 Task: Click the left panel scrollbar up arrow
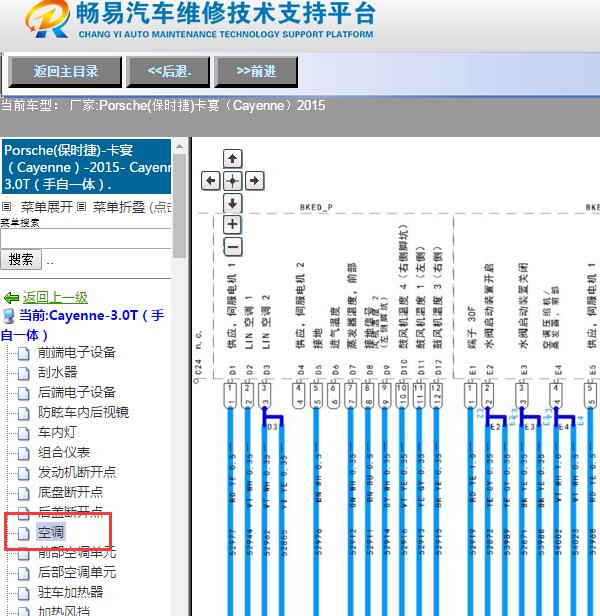click(x=180, y=146)
